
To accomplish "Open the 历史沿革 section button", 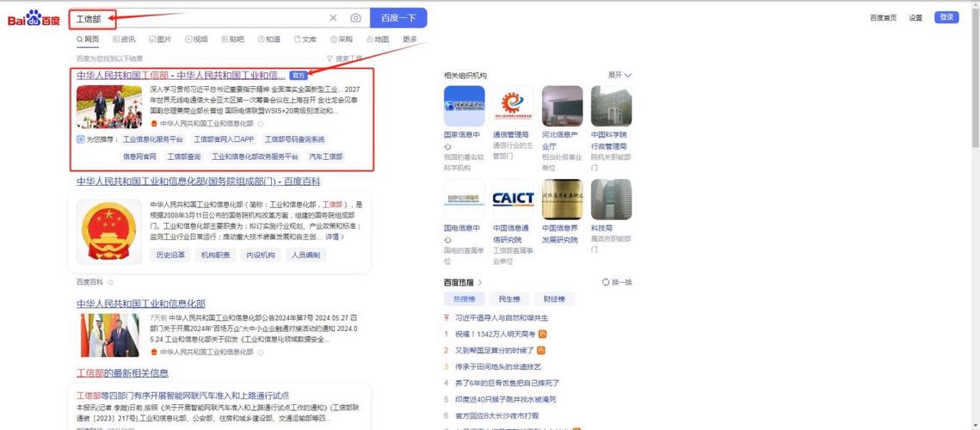I will (170, 255).
